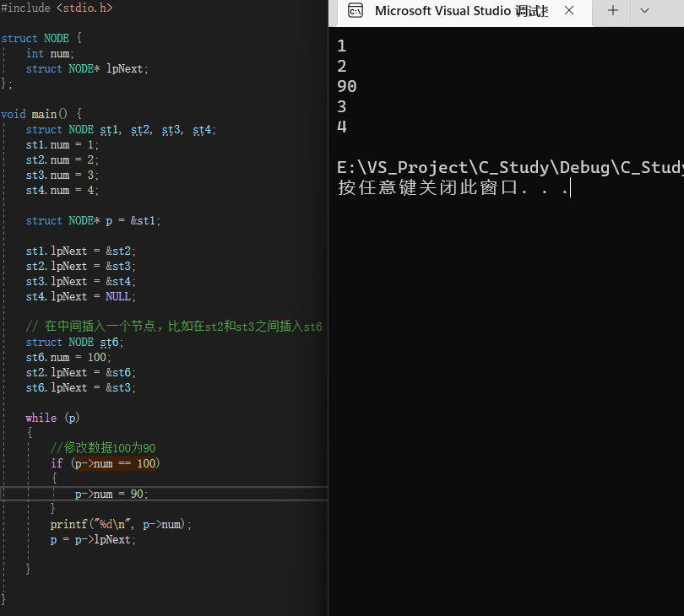Click the 'st2.lpNext = &st6;' line

pos(81,373)
